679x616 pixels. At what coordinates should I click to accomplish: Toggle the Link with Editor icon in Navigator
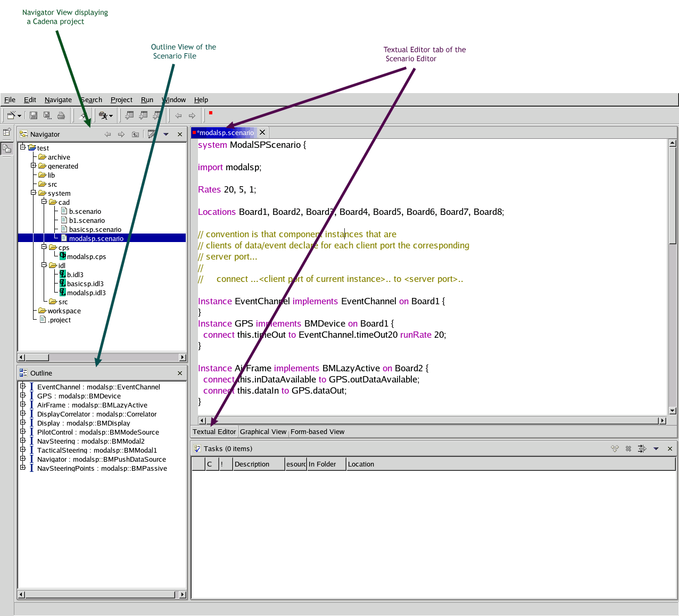point(152,135)
